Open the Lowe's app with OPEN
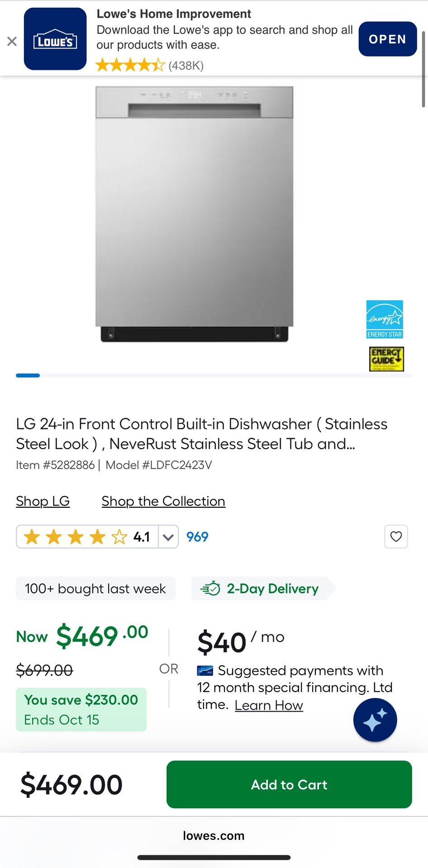 [387, 39]
